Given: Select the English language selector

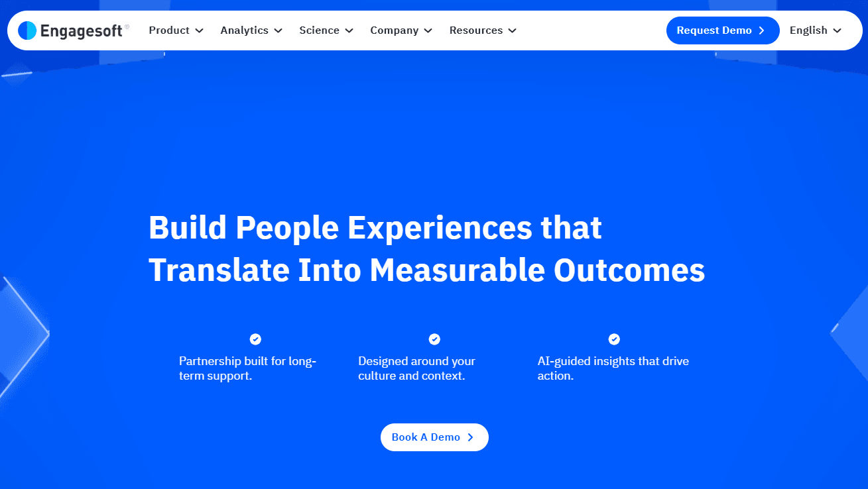Looking at the screenshot, I should coord(816,30).
